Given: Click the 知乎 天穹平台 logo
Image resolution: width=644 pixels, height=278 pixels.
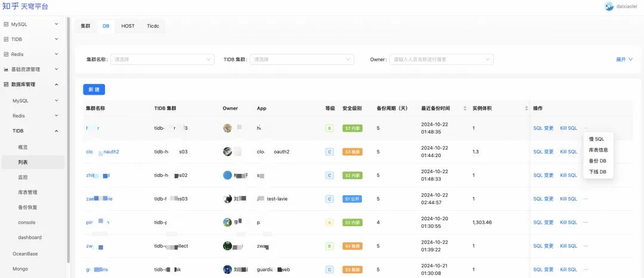Looking at the screenshot, I should click(x=25, y=6).
